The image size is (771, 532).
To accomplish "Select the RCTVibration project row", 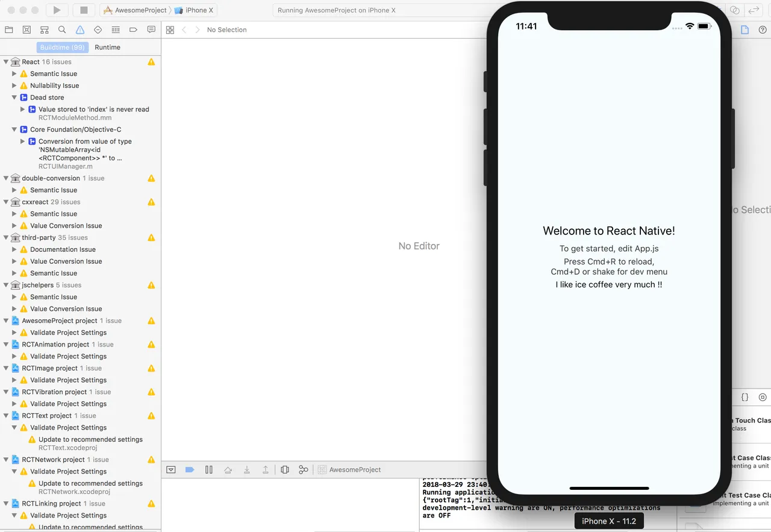I will coord(80,392).
